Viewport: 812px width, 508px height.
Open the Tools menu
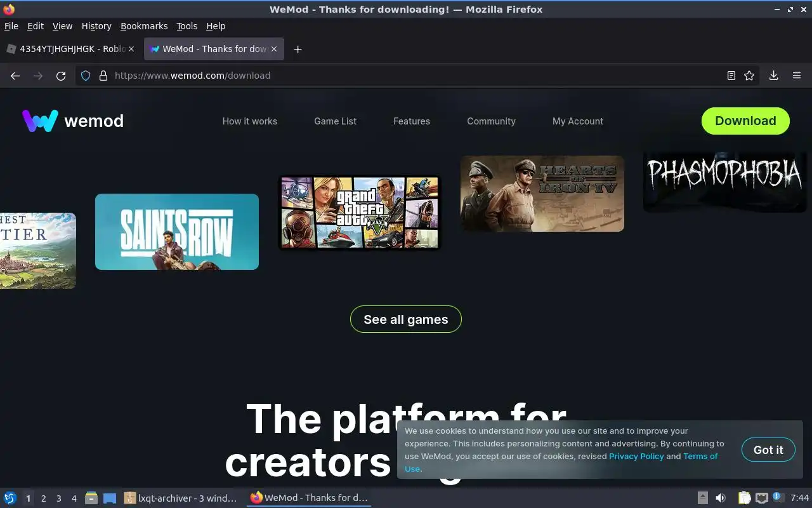(x=187, y=26)
